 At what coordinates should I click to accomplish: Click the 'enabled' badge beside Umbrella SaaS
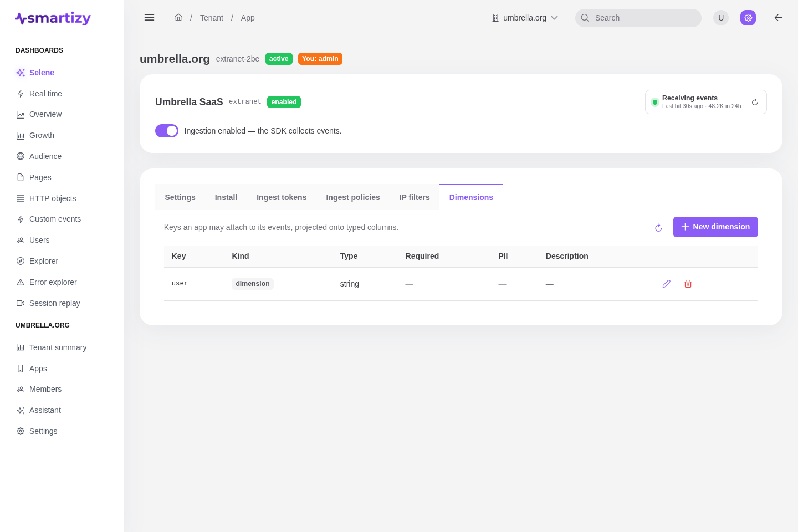(284, 102)
